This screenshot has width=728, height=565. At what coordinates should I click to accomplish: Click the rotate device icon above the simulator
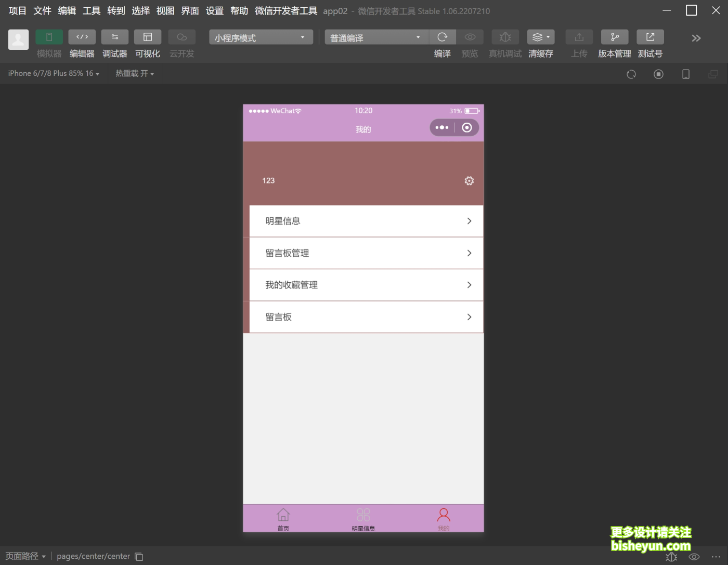point(631,74)
